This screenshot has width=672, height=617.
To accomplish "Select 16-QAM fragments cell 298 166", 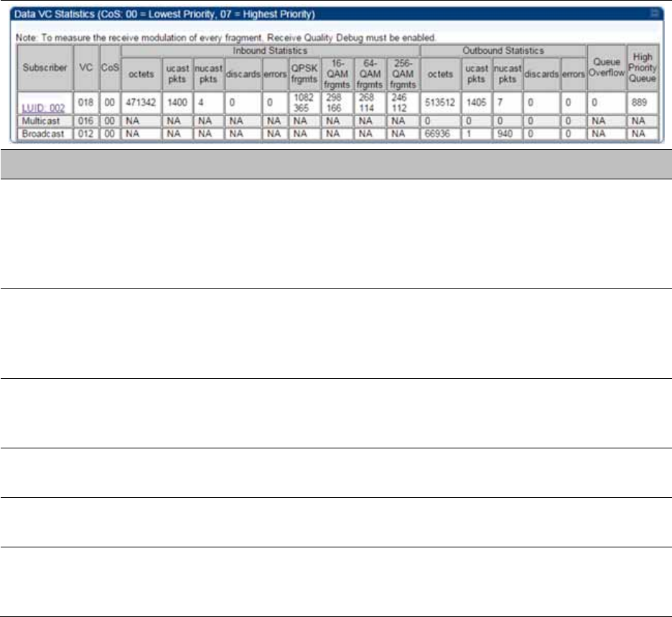I will pyautogui.click(x=337, y=103).
